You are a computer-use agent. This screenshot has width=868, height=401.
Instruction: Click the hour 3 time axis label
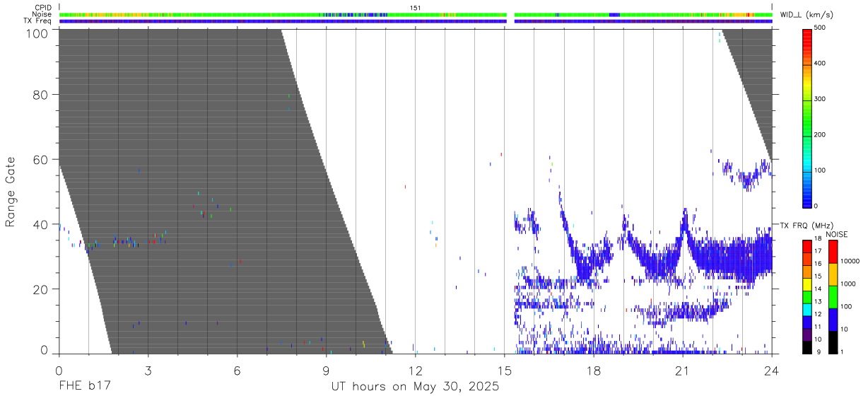(148, 370)
